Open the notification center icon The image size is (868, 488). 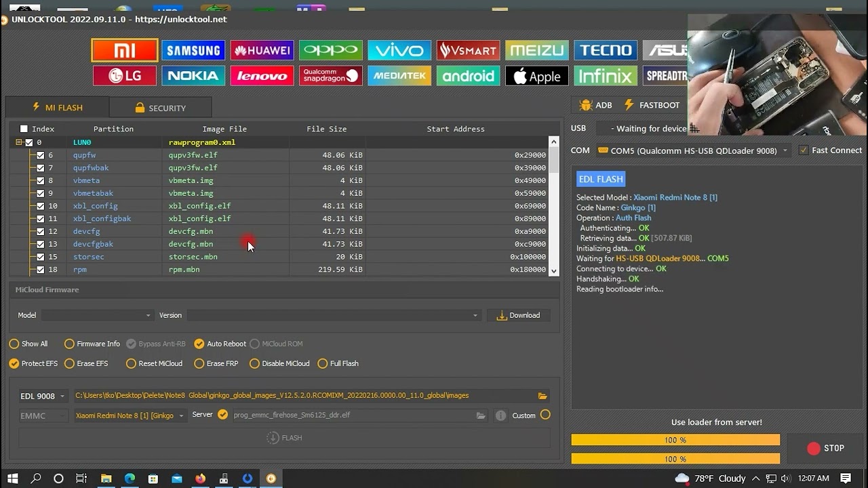coord(846,479)
